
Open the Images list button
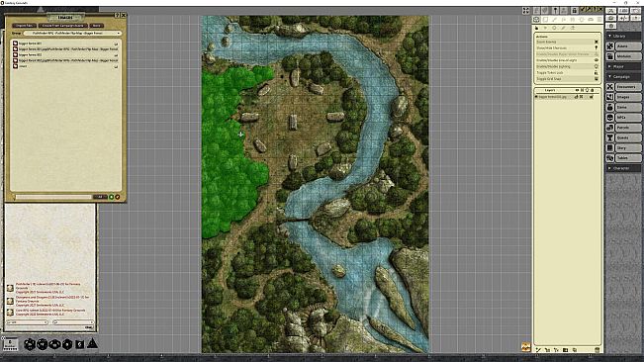click(x=628, y=97)
